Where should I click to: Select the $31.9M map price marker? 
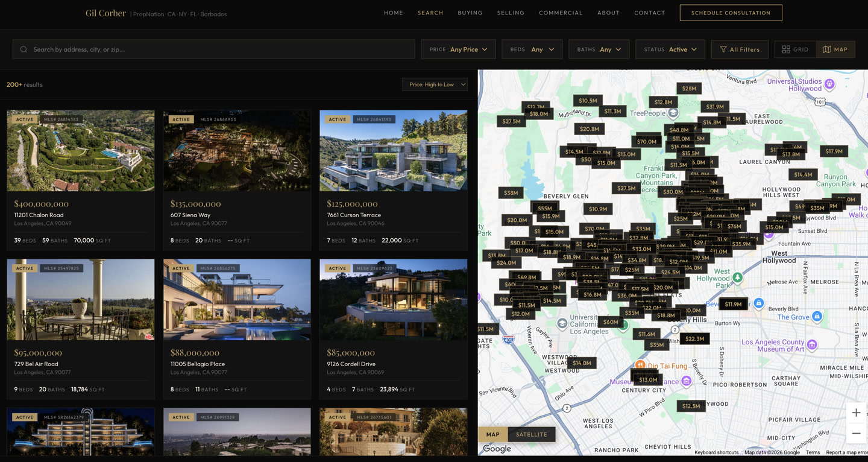click(x=715, y=107)
